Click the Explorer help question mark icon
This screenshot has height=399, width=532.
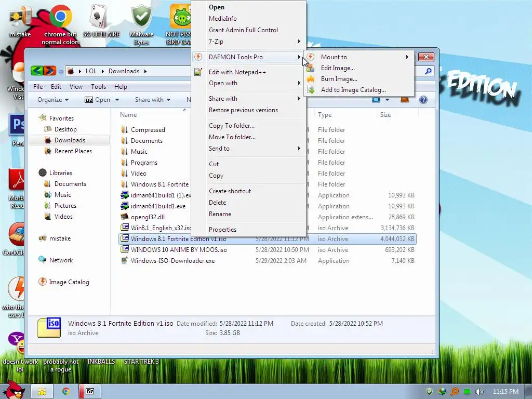pos(423,100)
